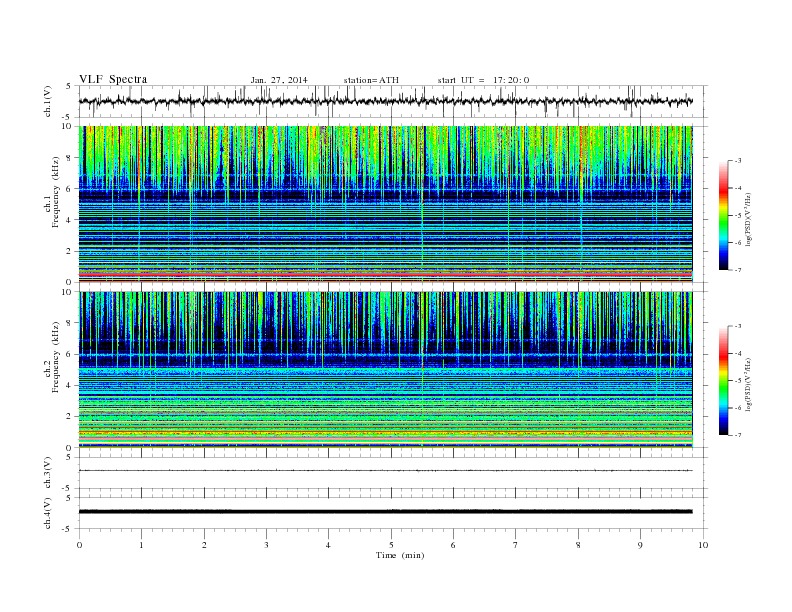Click time-axis tick label "8"
Screen dimensions: 792x612
(x=578, y=545)
